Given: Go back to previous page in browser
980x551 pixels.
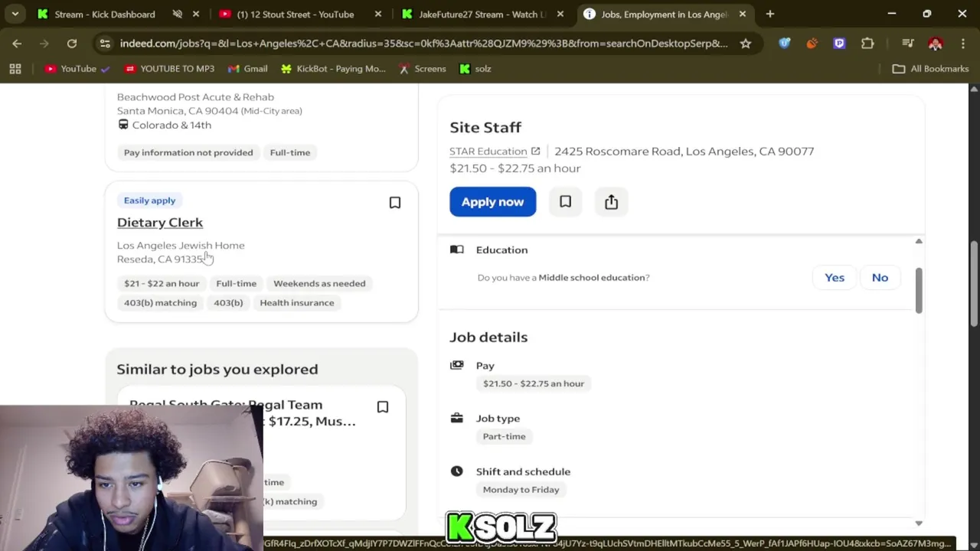Looking at the screenshot, I should (17, 44).
